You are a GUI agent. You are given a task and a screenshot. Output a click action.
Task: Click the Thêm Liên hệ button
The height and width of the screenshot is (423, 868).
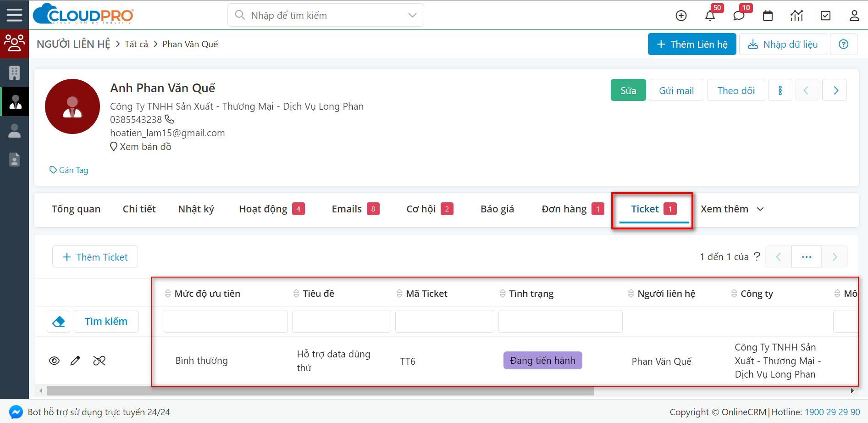click(692, 44)
